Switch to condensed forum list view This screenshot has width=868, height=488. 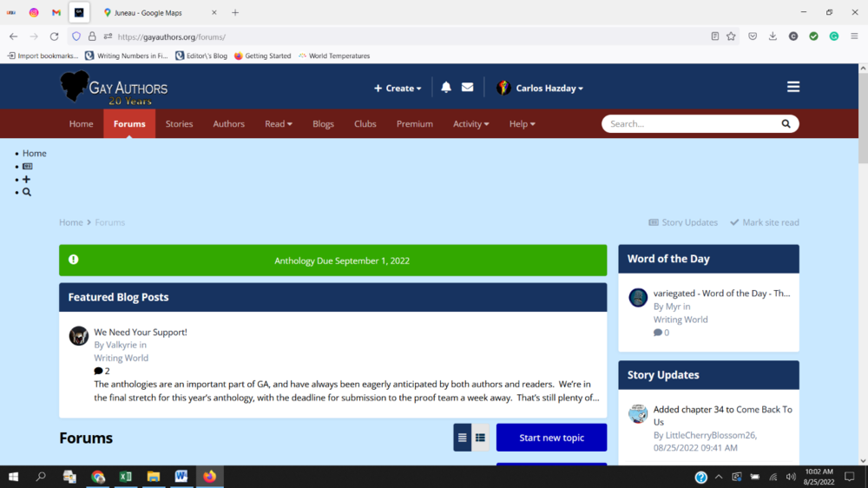(x=463, y=438)
